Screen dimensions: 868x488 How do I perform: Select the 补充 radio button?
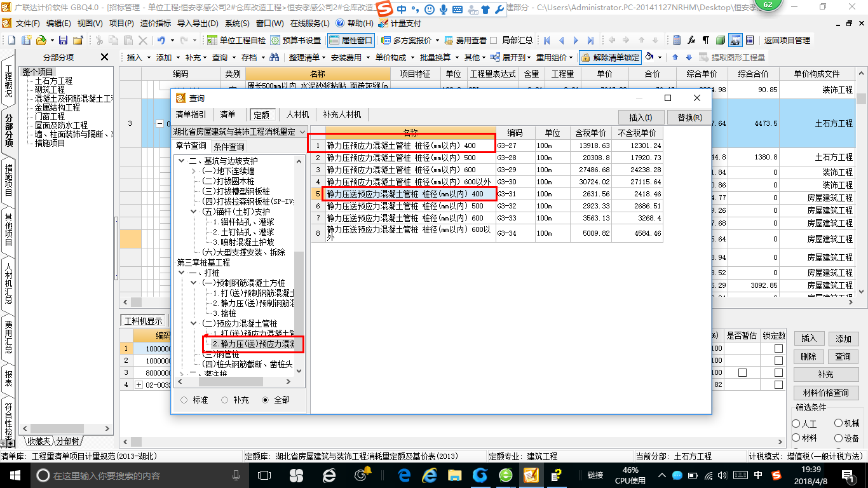(224, 400)
